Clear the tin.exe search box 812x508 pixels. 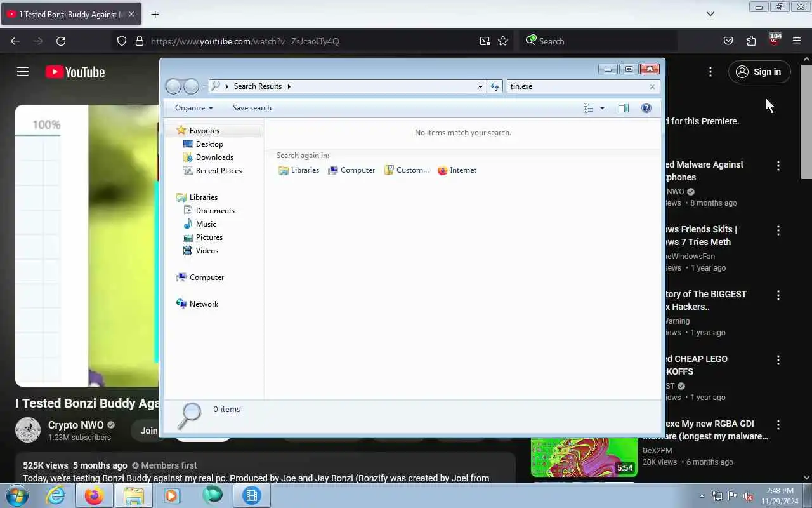click(x=652, y=86)
